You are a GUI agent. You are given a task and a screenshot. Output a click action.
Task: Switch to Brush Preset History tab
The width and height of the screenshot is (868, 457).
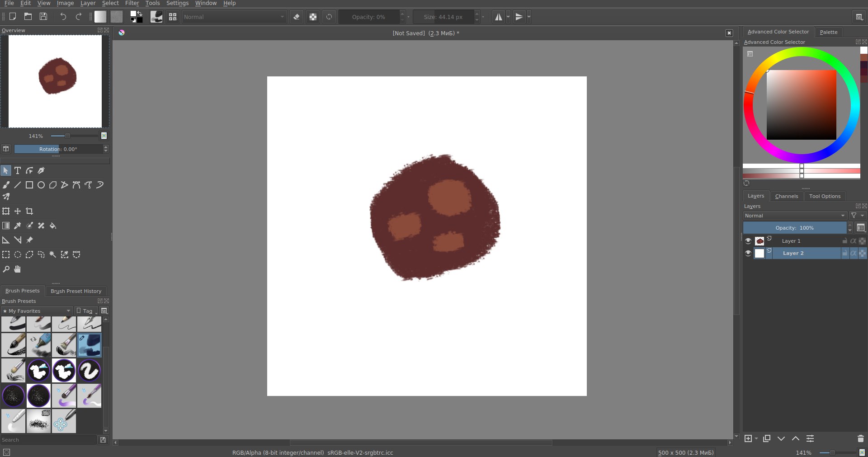click(76, 291)
